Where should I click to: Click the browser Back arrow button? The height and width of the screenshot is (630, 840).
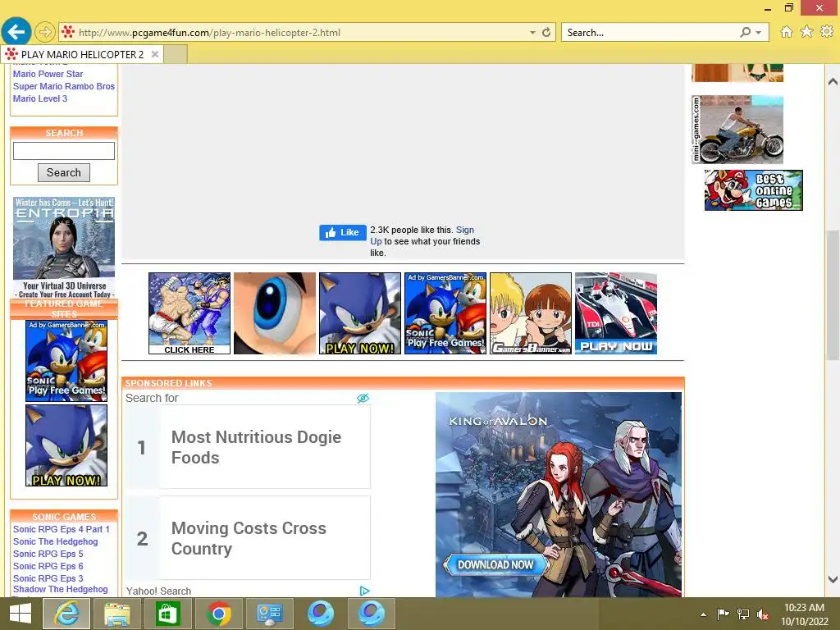[x=16, y=32]
